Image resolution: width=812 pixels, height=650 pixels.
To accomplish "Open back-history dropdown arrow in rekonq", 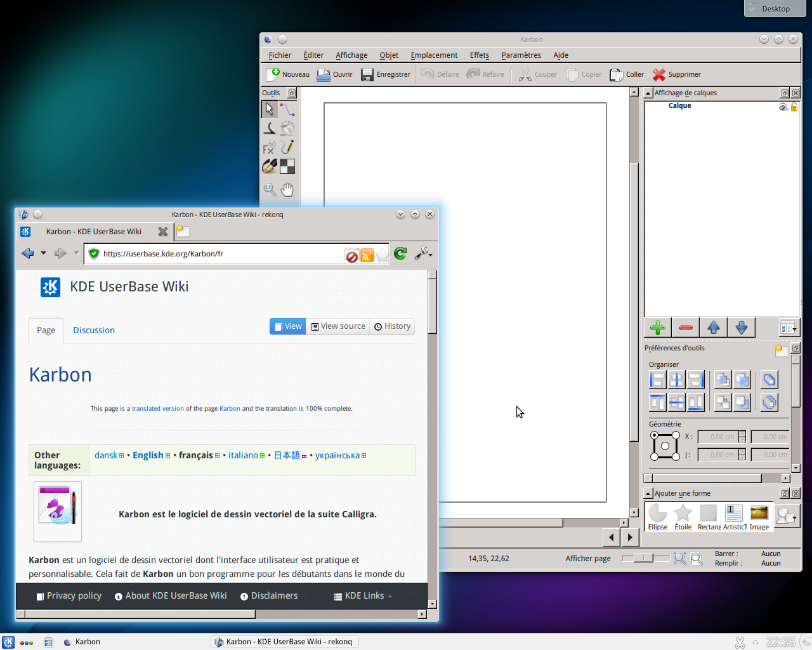I will click(x=43, y=253).
